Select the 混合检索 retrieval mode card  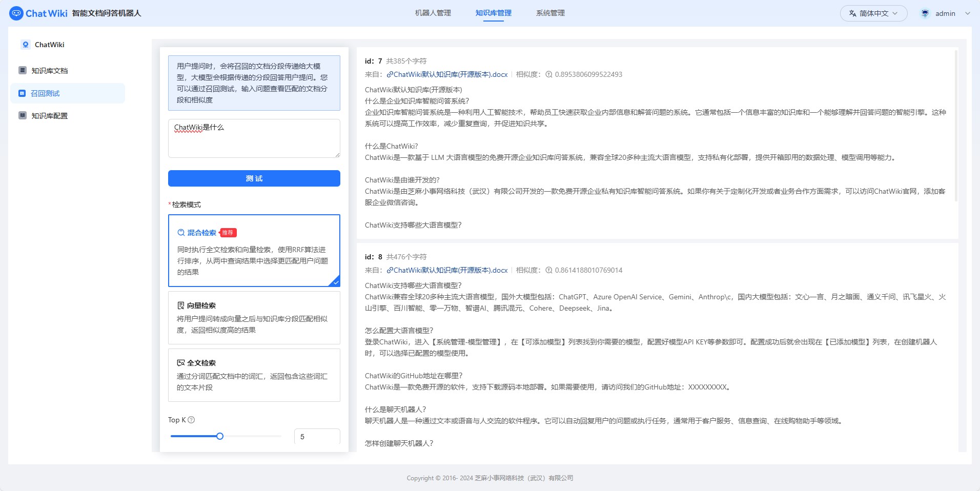pos(254,251)
